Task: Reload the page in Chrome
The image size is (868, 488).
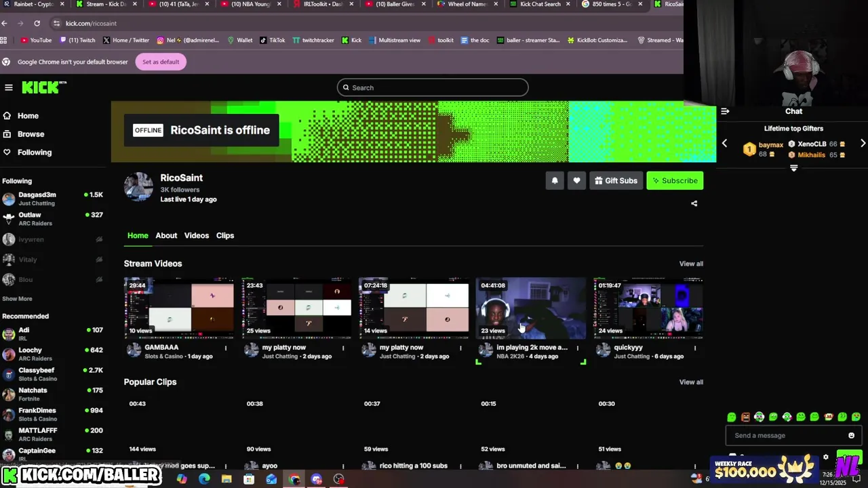Action: coord(37,23)
